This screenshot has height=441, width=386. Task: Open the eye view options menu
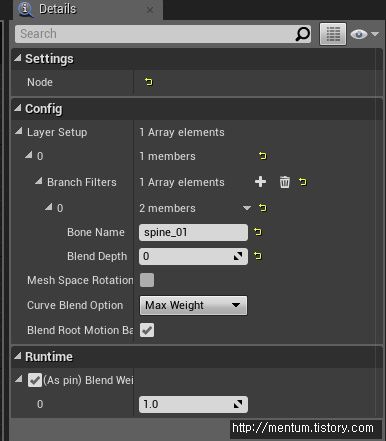click(x=364, y=34)
